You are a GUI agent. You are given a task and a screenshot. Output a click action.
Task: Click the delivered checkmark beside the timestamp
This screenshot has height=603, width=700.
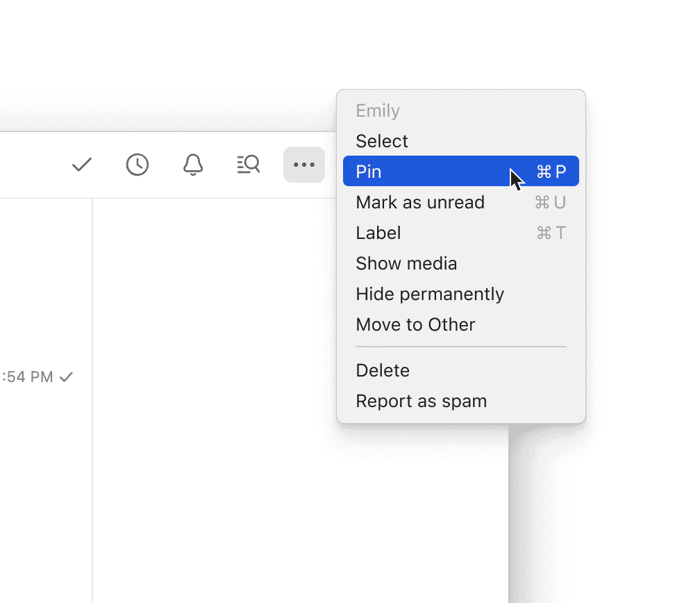(66, 377)
